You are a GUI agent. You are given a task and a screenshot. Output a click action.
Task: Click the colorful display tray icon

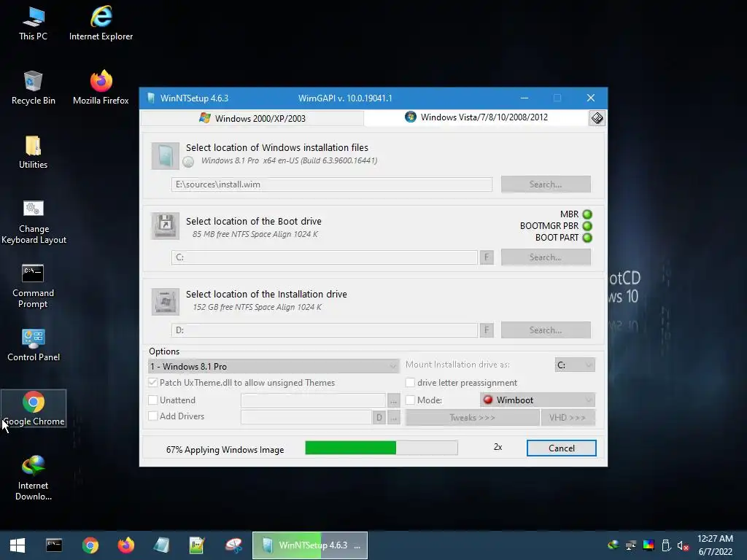[x=649, y=545]
